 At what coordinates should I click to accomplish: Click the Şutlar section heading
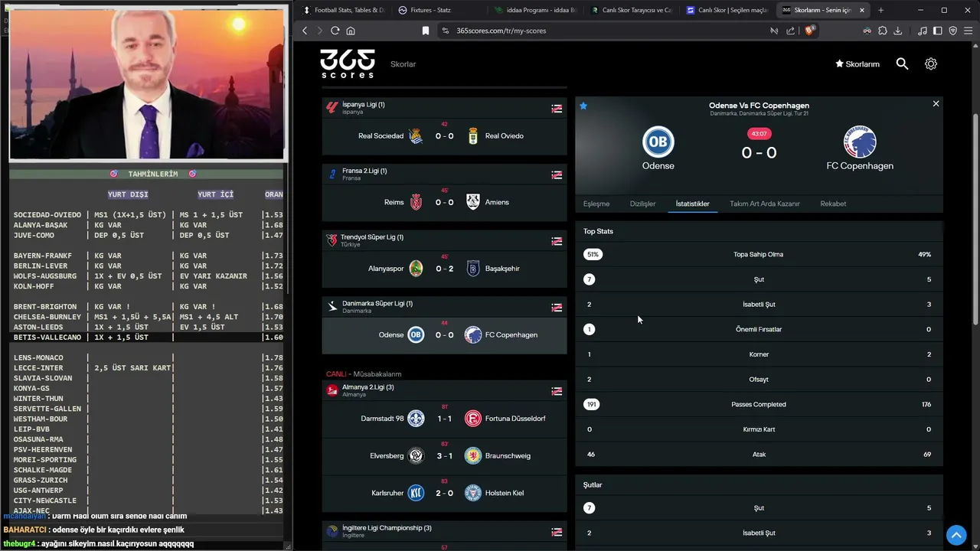(x=593, y=484)
